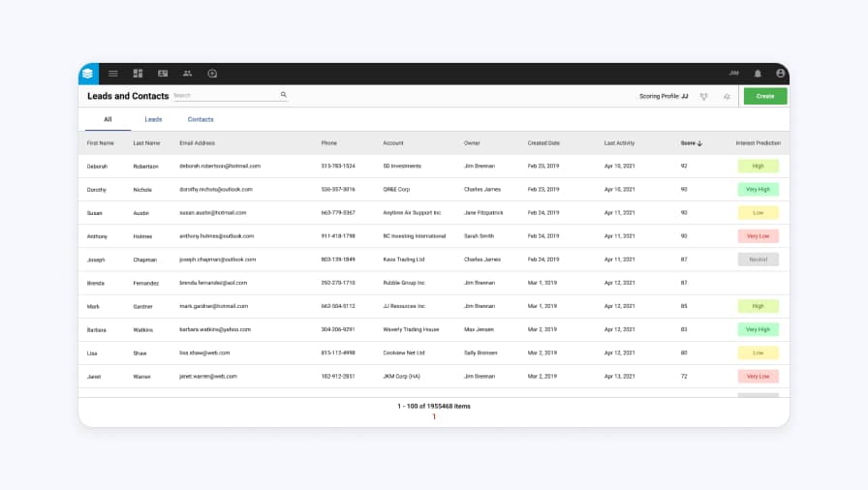Click the search magnifier icon

[x=284, y=95]
